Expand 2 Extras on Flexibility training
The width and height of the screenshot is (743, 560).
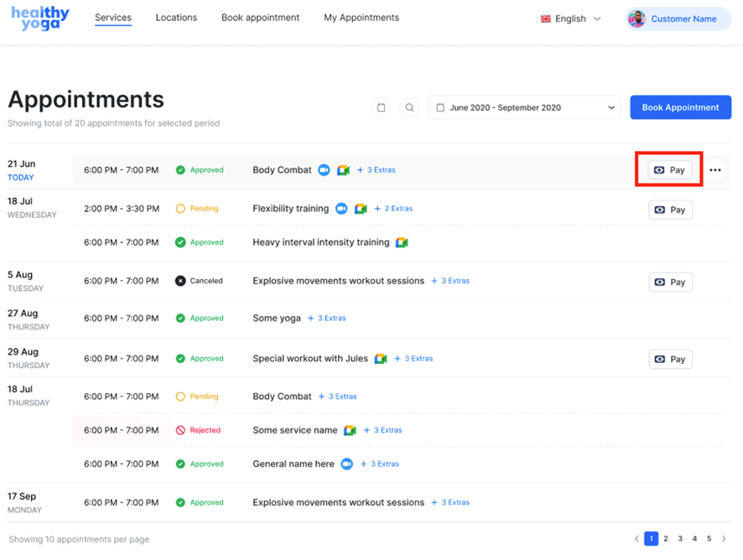(393, 209)
